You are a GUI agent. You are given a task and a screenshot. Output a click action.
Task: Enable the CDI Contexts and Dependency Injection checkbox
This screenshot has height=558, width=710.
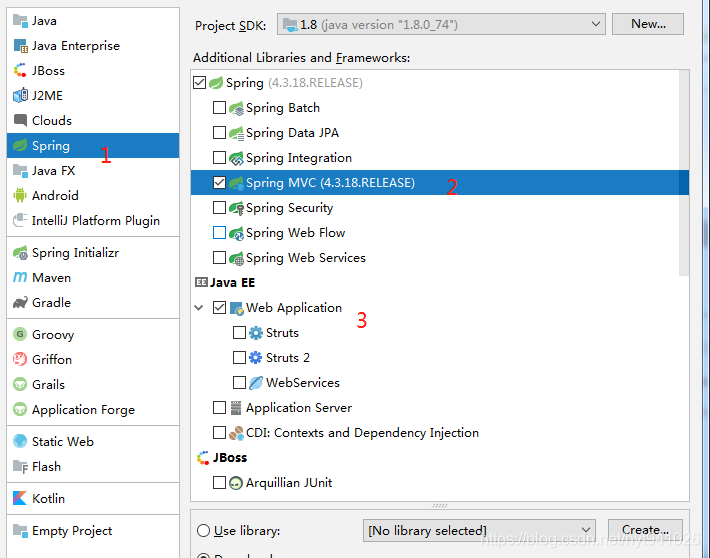[219, 433]
